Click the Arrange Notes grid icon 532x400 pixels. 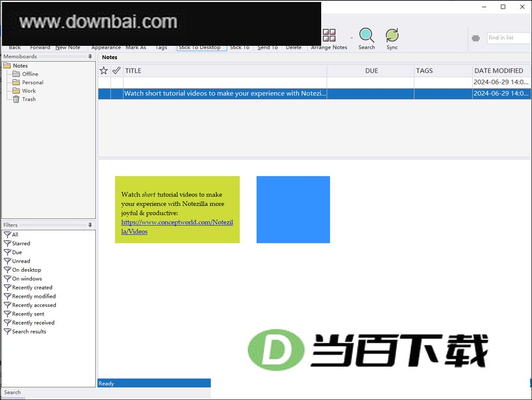pos(329,35)
